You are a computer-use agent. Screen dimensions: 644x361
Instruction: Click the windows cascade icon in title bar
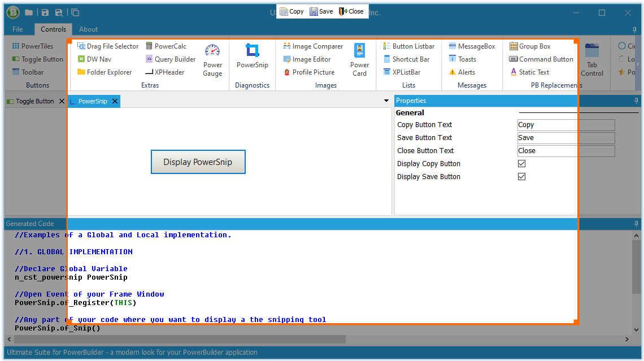(x=75, y=13)
